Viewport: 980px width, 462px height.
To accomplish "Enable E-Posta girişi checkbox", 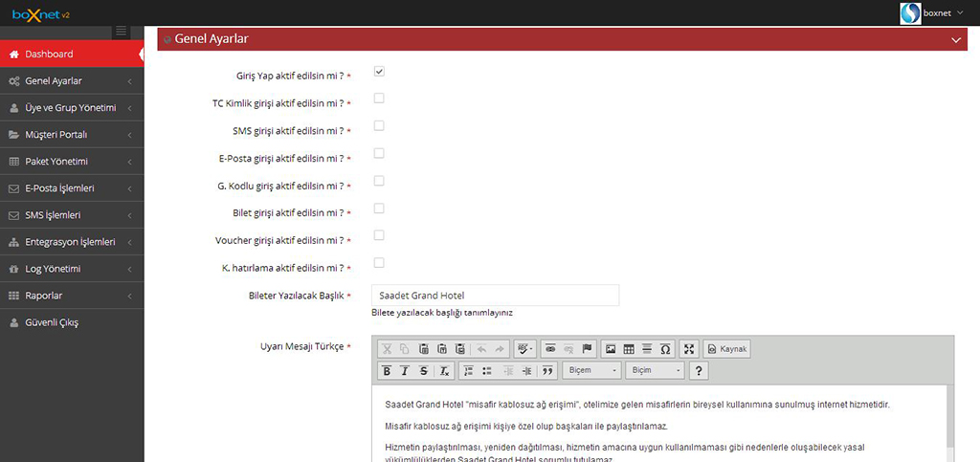I will click(379, 154).
